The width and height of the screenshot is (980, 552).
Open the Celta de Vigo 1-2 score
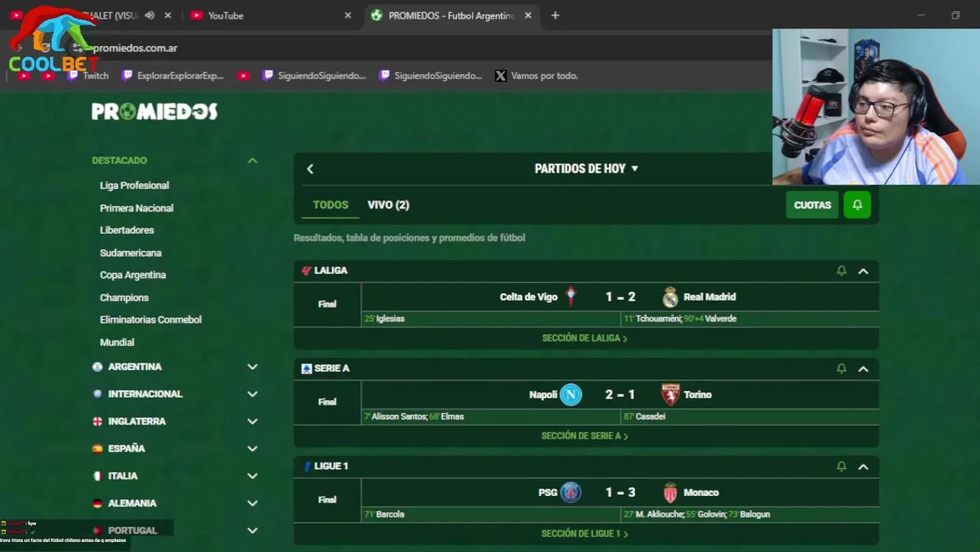(x=620, y=297)
